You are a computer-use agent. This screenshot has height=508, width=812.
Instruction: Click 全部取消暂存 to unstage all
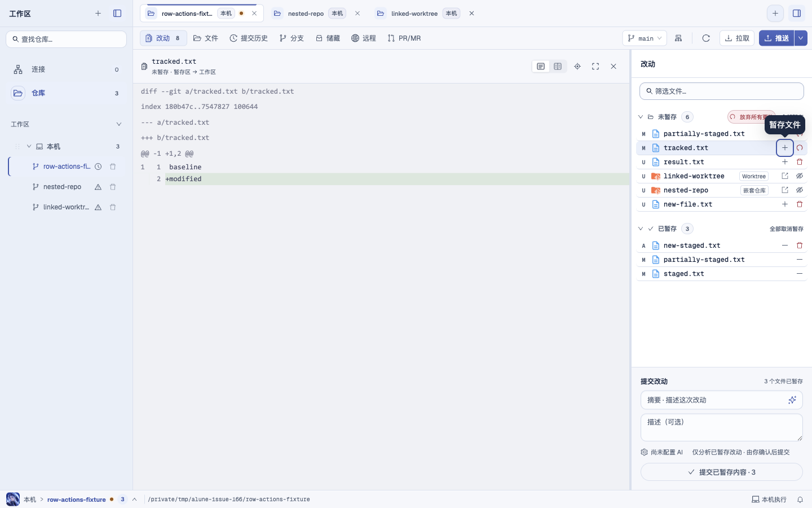787,229
